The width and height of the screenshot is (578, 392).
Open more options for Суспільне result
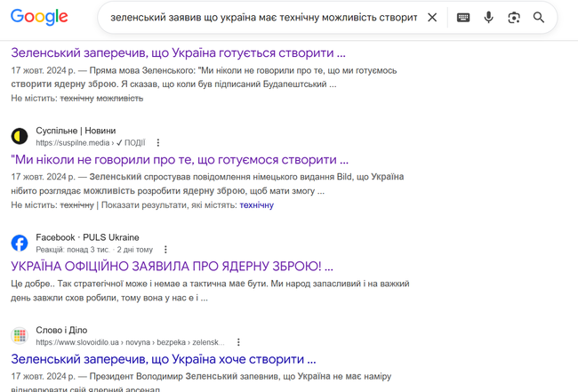tap(158, 142)
